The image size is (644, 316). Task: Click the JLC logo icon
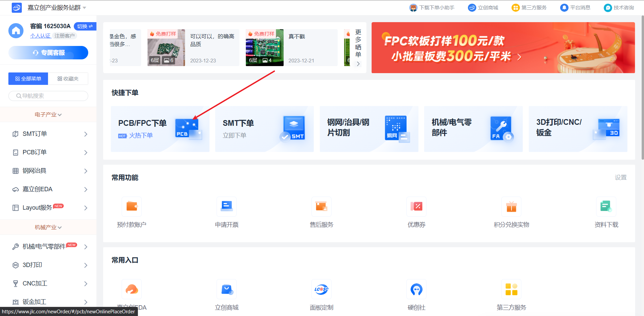(x=16, y=7)
